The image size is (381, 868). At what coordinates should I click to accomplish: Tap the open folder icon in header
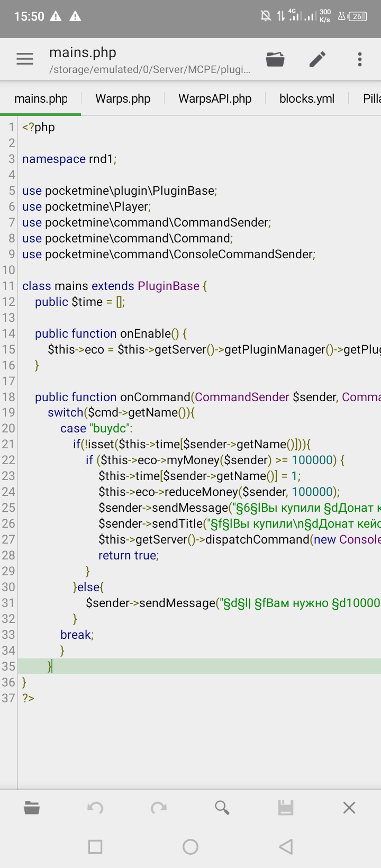pyautogui.click(x=275, y=59)
